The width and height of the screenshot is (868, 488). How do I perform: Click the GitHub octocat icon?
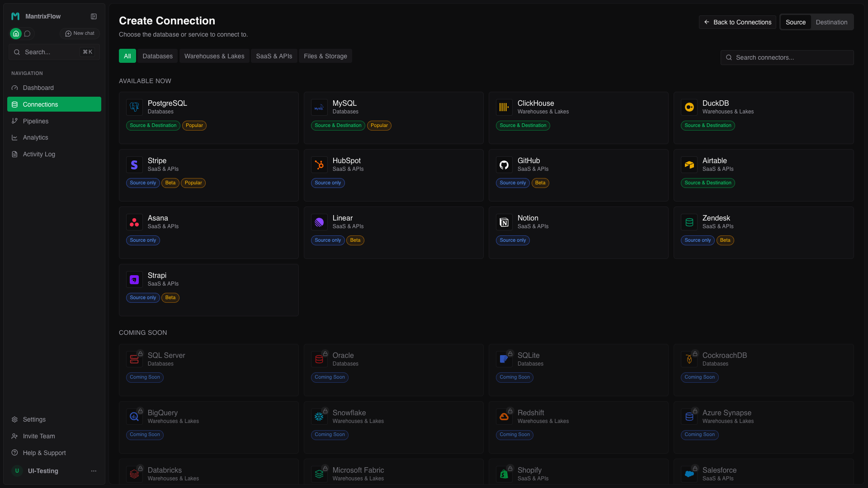click(504, 164)
